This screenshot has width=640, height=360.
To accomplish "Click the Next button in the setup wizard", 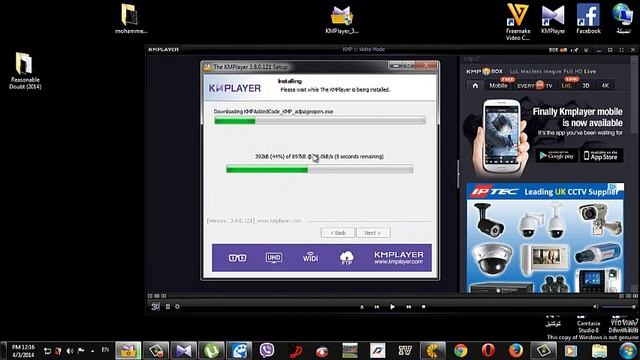I will pyautogui.click(x=373, y=233).
